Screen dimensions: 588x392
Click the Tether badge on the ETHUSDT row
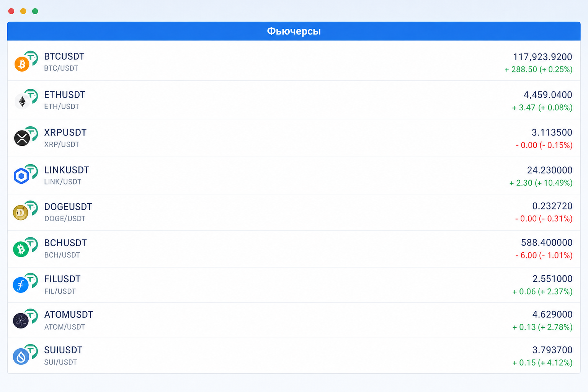[32, 95]
